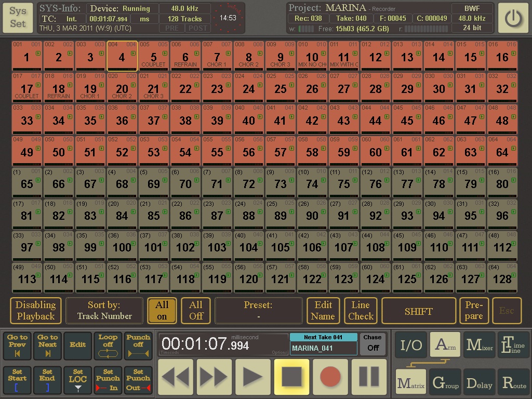
Task: Switch to the Matrix page
Action: pos(411,383)
